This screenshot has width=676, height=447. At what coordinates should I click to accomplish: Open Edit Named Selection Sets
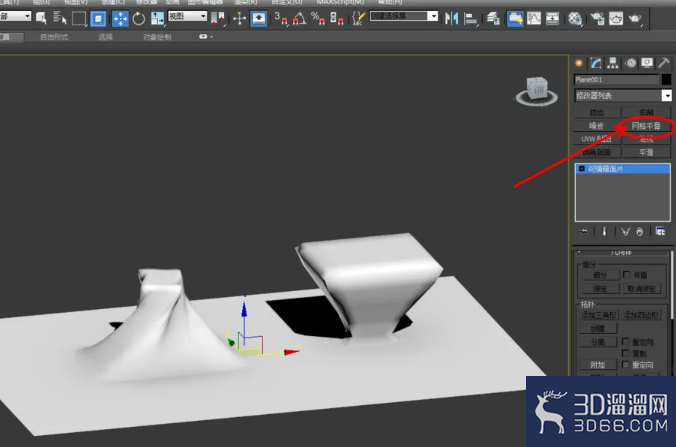click(x=358, y=19)
